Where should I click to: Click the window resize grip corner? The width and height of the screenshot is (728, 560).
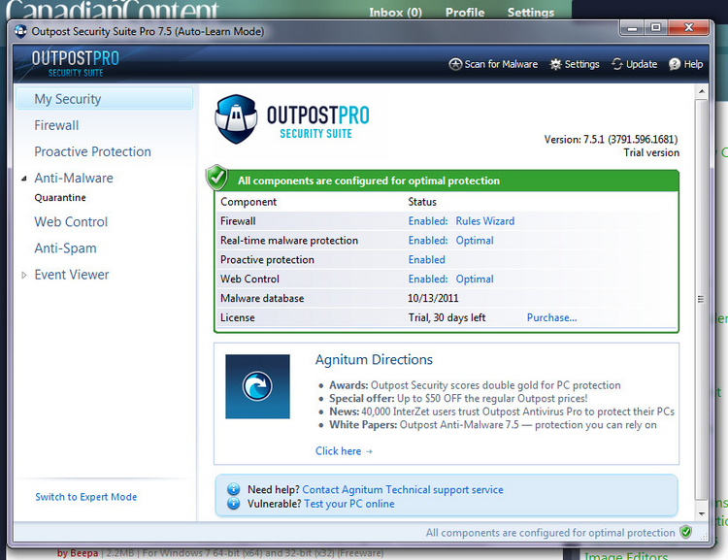[704, 537]
